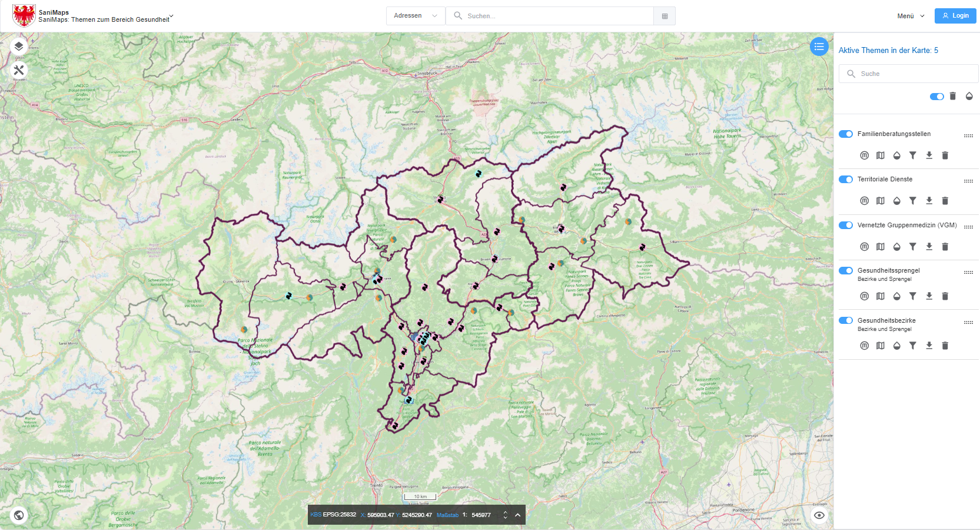
Task: Open the map tools (wrench) button
Action: click(19, 70)
